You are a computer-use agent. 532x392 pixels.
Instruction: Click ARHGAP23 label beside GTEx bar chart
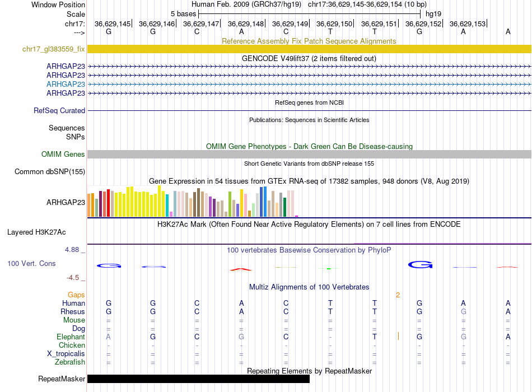[x=66, y=202]
